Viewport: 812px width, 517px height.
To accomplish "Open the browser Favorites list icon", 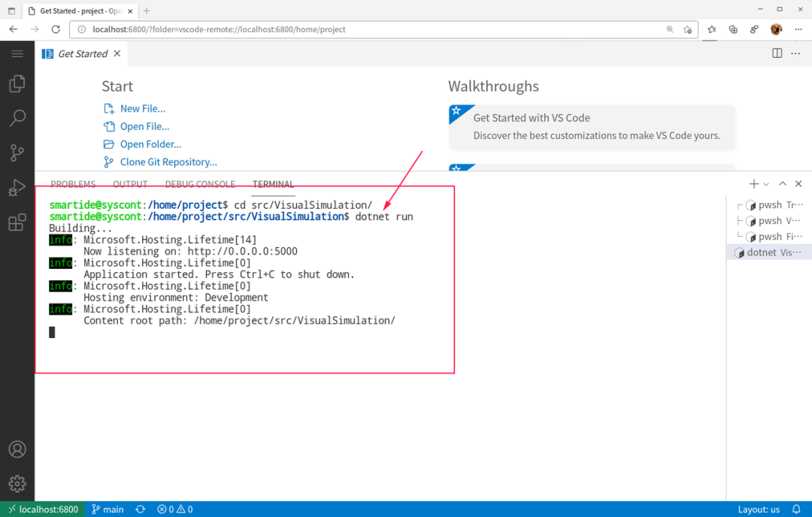I will click(711, 29).
